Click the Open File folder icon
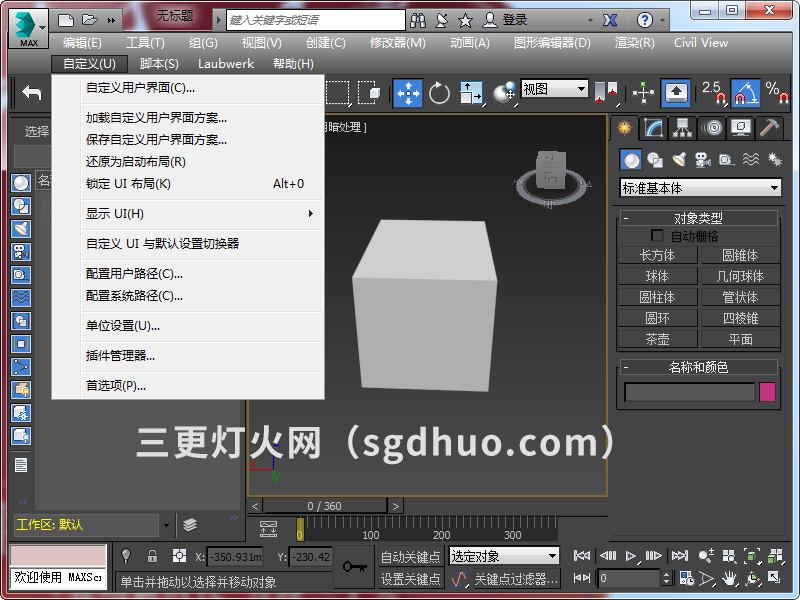This screenshot has height=600, width=800. coord(89,20)
